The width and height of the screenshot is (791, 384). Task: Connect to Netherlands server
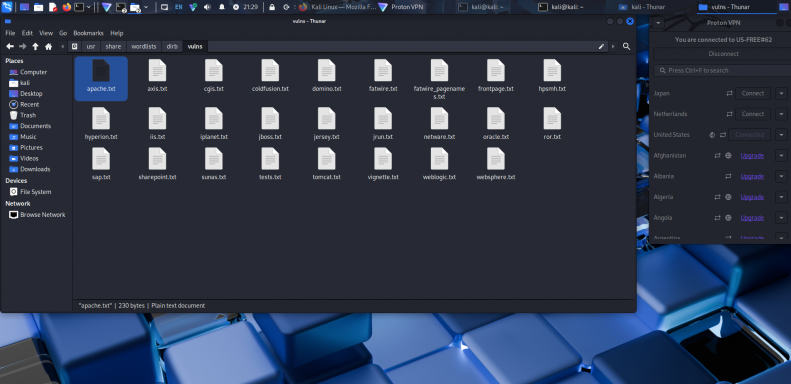753,114
